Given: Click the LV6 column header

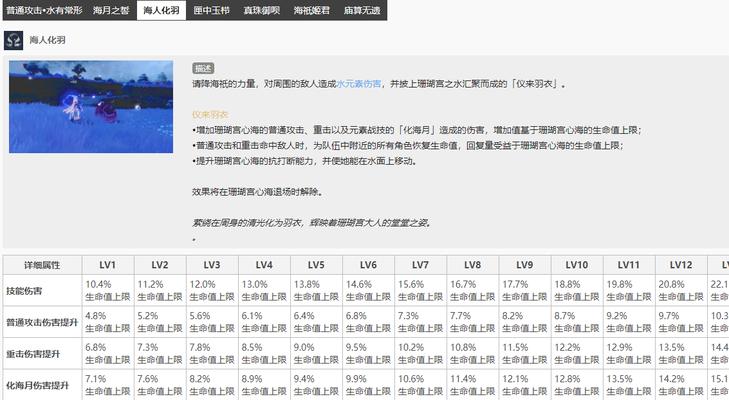Looking at the screenshot, I should [x=368, y=265].
